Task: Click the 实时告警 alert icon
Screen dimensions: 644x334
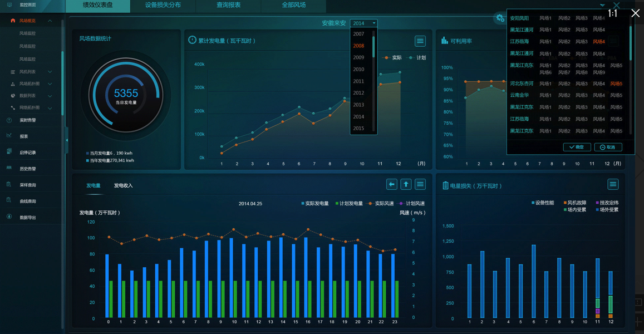Action: [x=9, y=120]
